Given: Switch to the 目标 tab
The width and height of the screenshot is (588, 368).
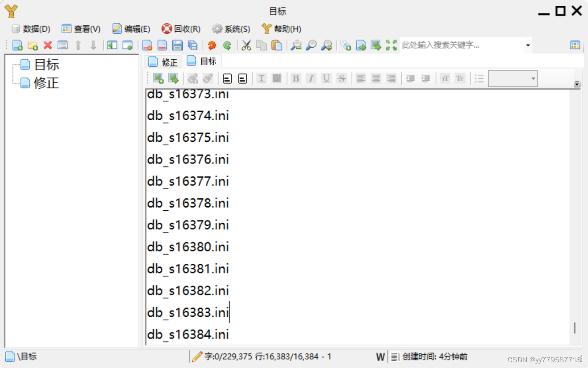Looking at the screenshot, I should point(202,61).
